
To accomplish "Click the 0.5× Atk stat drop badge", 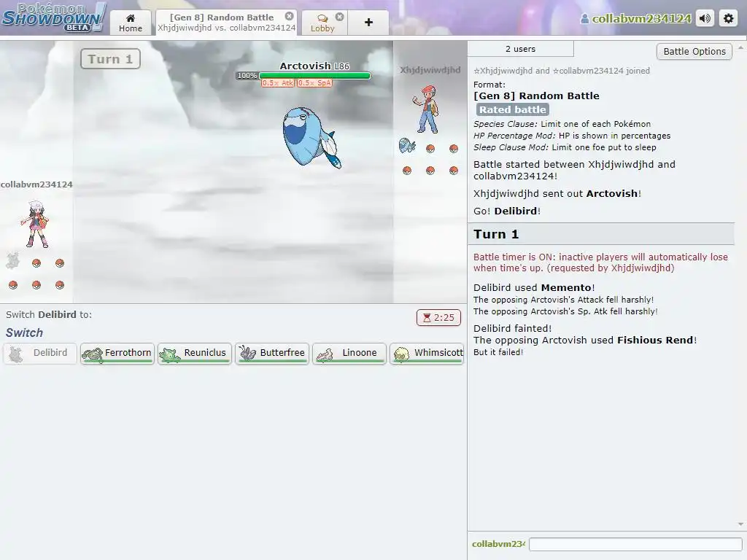I will tap(278, 83).
